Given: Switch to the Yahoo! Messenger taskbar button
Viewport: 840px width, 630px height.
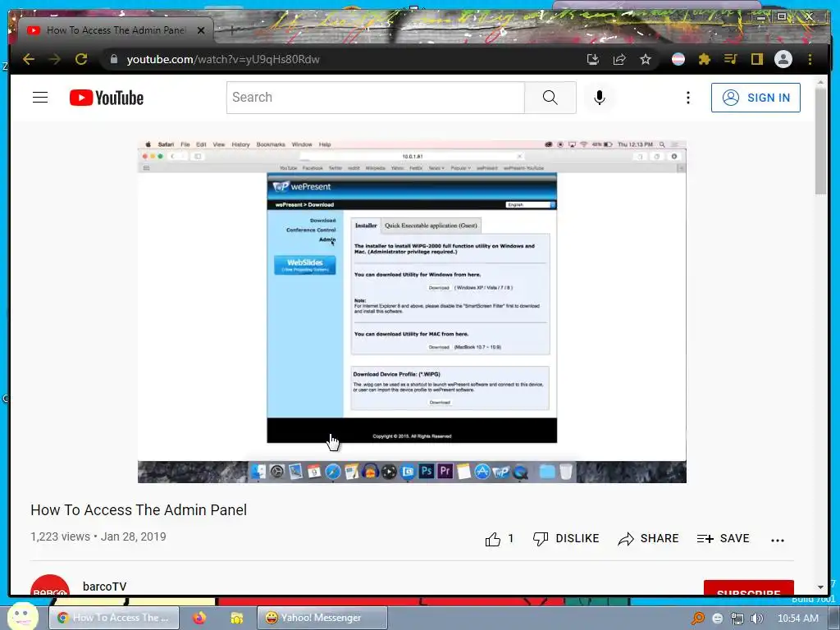Looking at the screenshot, I should point(322,618).
